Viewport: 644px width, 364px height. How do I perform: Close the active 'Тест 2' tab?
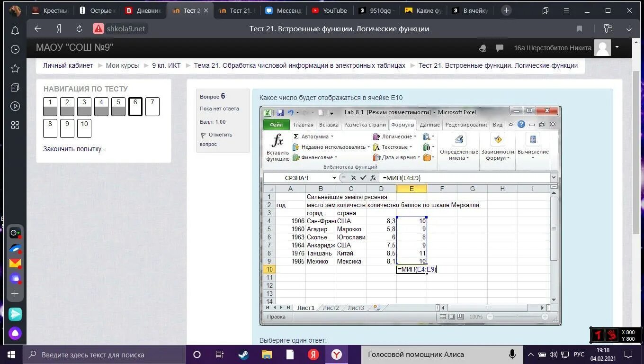tap(206, 10)
